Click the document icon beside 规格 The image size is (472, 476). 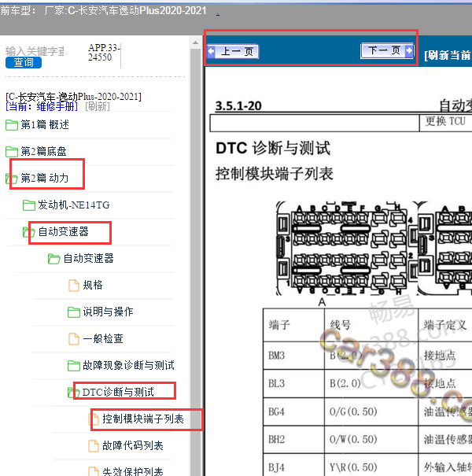[x=74, y=286]
